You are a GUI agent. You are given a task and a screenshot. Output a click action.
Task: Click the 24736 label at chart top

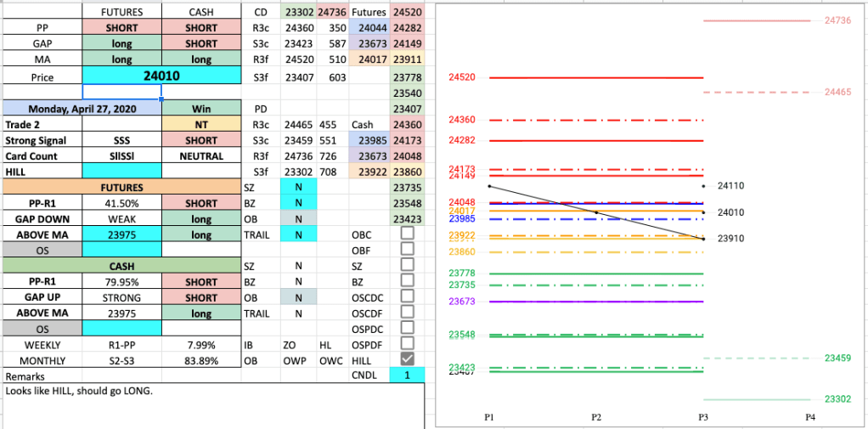tap(837, 20)
